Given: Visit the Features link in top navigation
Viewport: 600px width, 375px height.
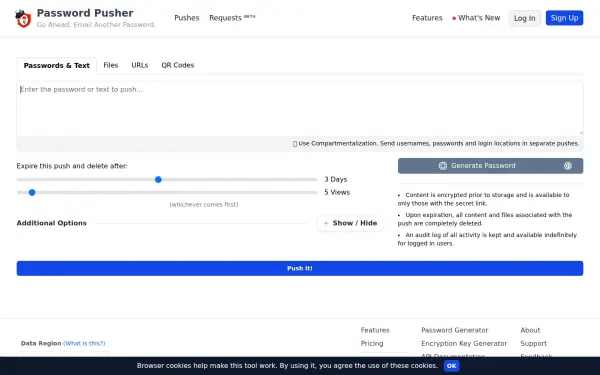Looking at the screenshot, I should point(427,18).
